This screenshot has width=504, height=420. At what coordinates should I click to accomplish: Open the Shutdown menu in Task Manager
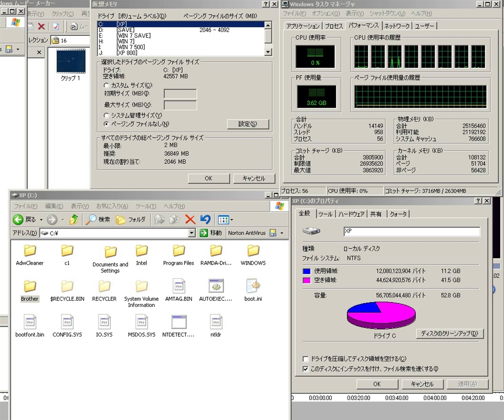(x=387, y=13)
